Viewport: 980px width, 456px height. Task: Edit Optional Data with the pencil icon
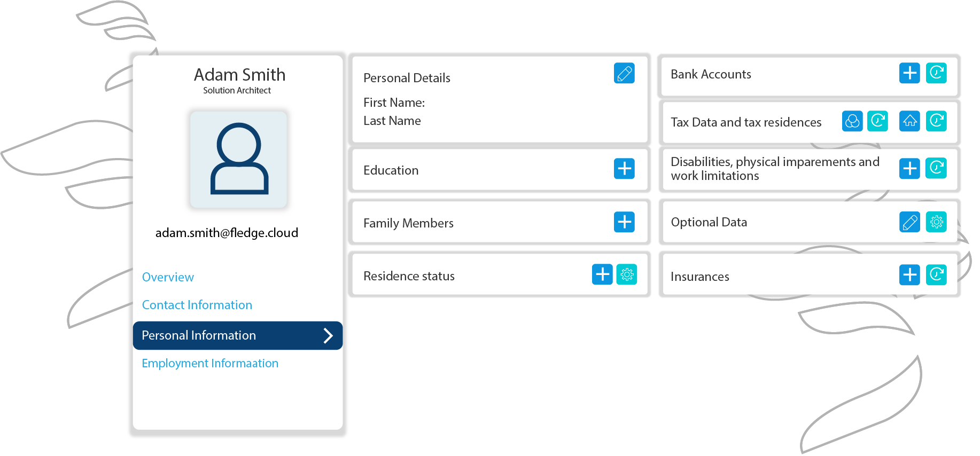tap(909, 222)
